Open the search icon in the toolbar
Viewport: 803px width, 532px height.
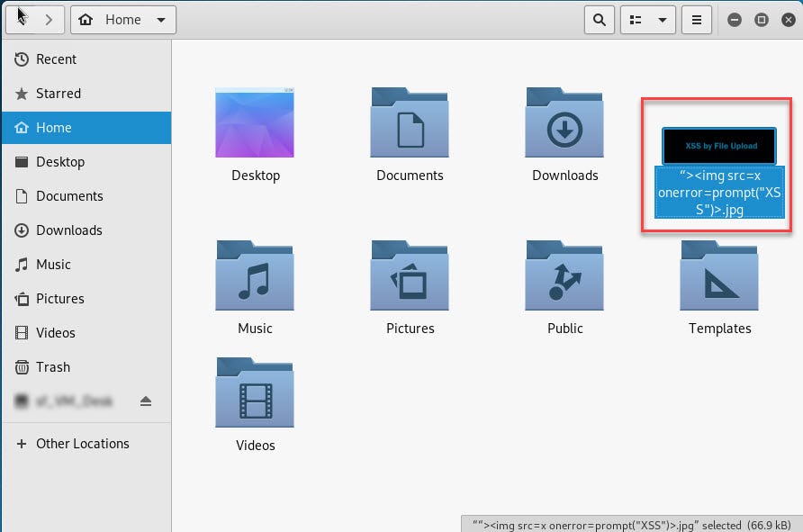(599, 19)
